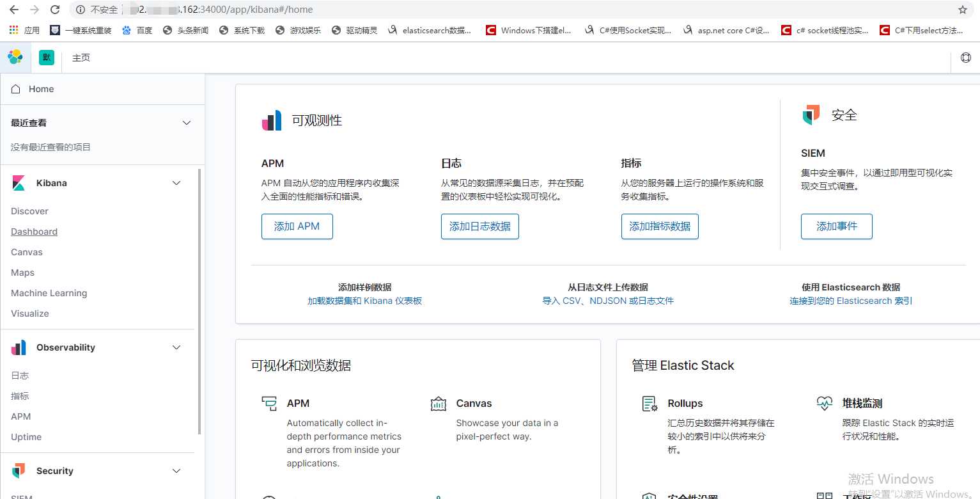
Task: Click the Observability icon in sidebar
Action: tap(19, 347)
